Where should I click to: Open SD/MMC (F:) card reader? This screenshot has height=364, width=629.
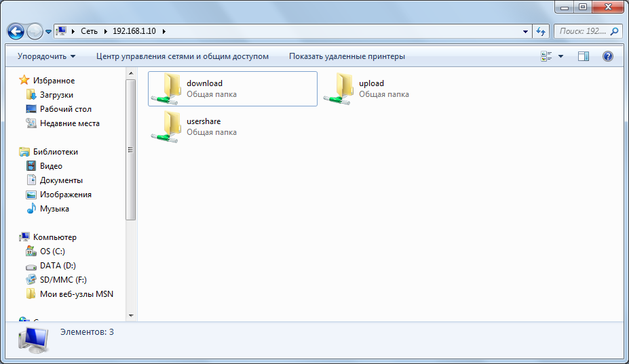pos(63,280)
